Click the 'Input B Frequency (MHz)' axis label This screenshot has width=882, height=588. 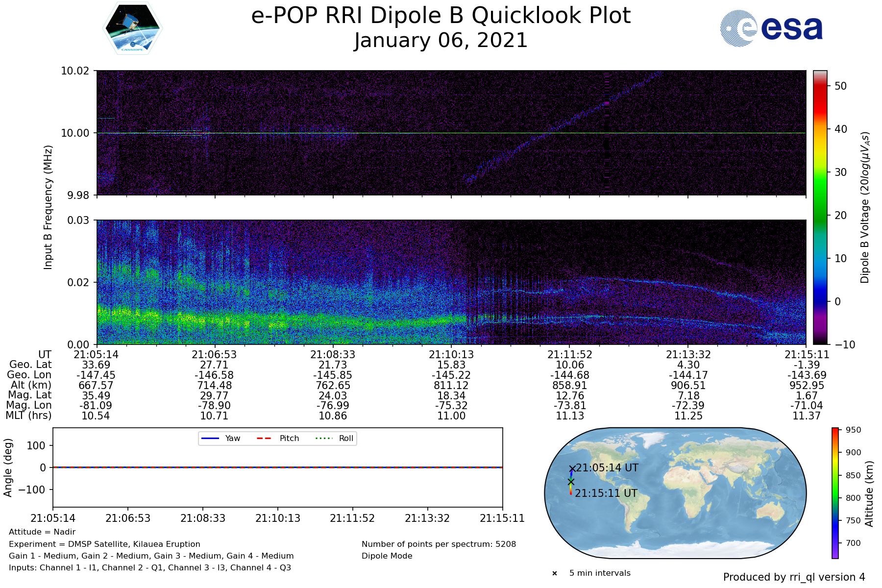(x=48, y=207)
